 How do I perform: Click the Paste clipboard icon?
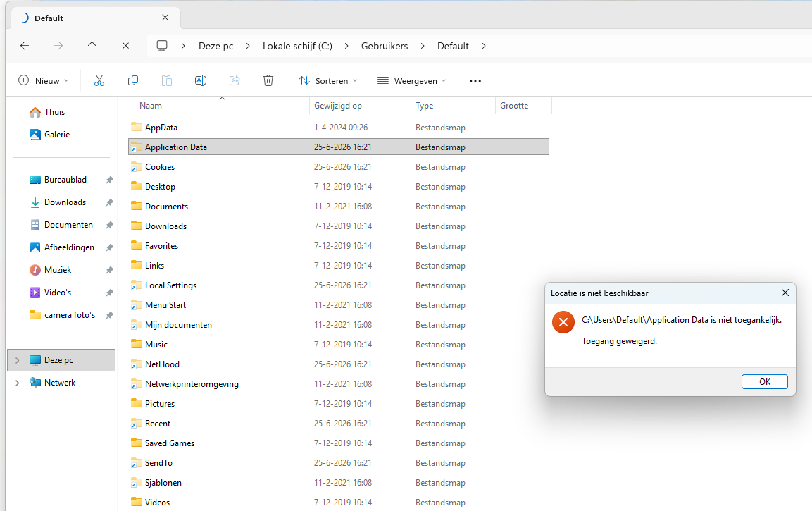167,81
